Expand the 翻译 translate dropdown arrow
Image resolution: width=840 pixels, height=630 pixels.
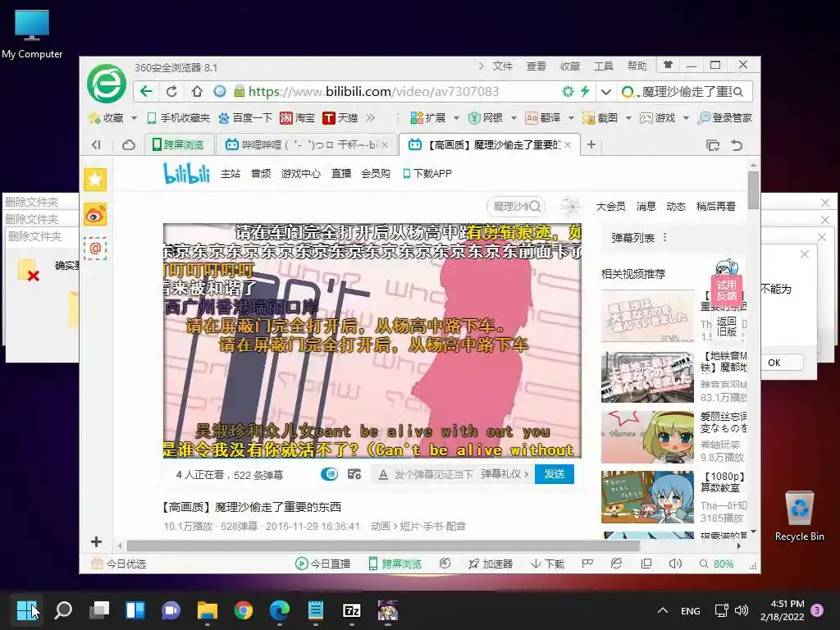[571, 118]
